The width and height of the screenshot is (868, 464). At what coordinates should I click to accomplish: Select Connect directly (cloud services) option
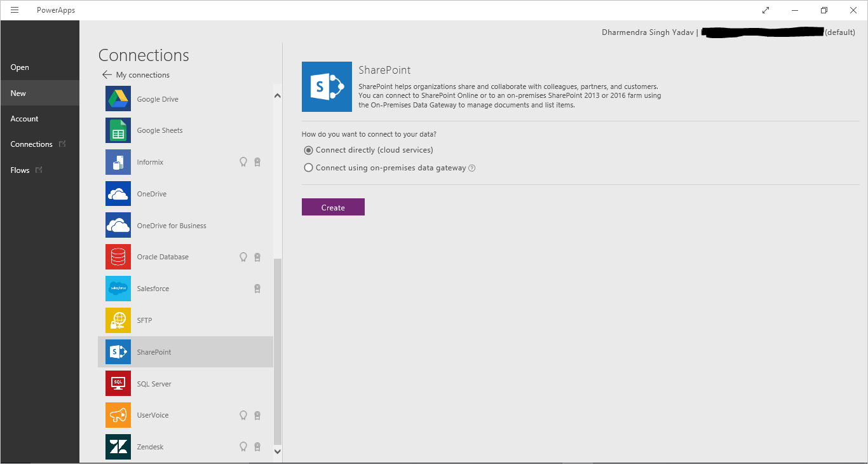tap(369, 150)
